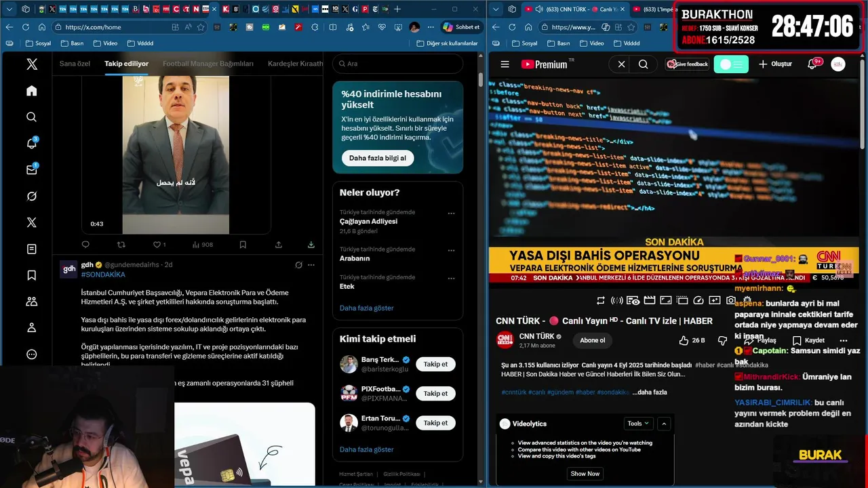Click the #SONDAKİKA hashtag in tweet

pos(103,274)
